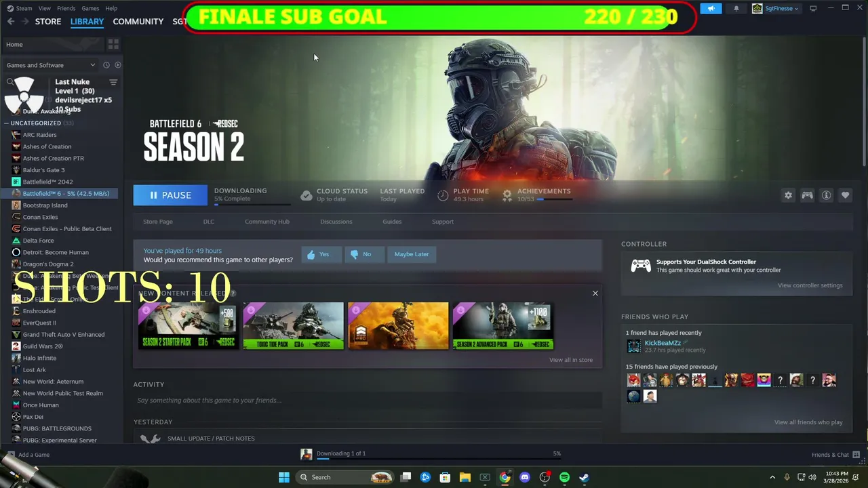
Task: Open controller layout icon for Battlefield 6
Action: 807,195
